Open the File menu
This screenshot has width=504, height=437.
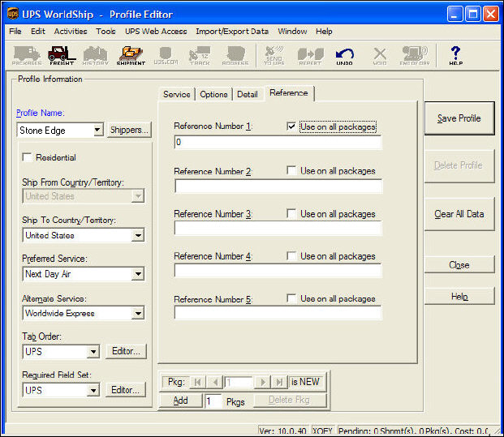pyautogui.click(x=15, y=31)
